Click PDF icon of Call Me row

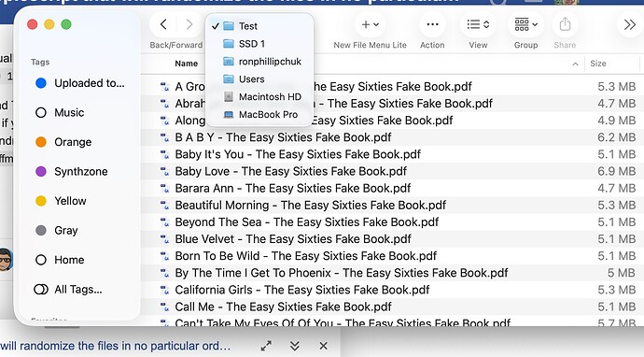[x=164, y=307]
